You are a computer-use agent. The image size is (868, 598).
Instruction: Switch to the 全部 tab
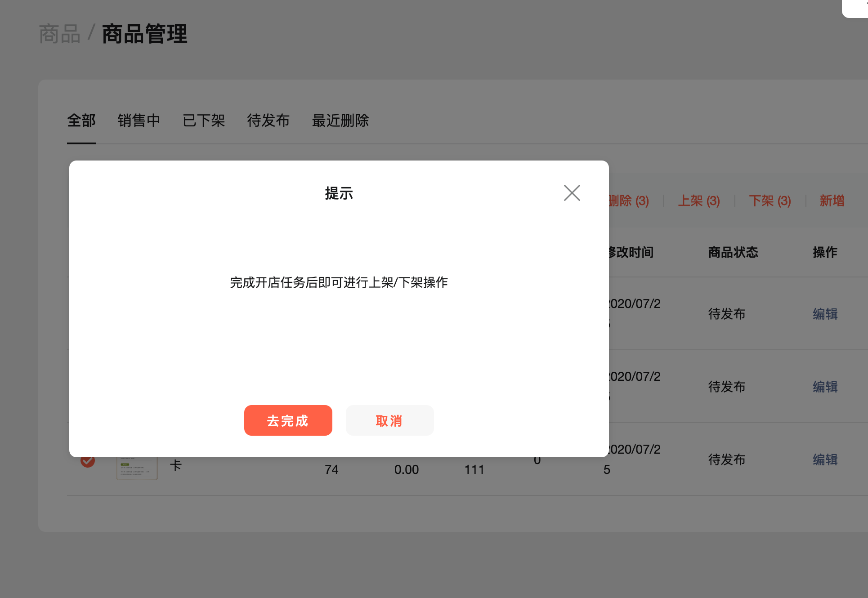[x=81, y=120]
